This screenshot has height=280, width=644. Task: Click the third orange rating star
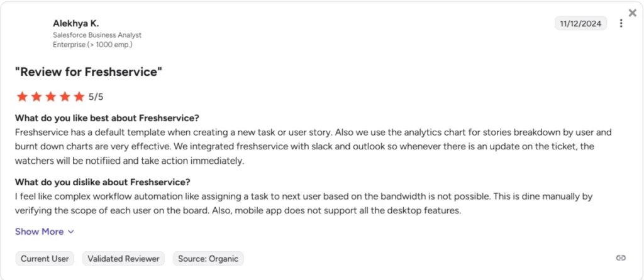pyautogui.click(x=50, y=97)
